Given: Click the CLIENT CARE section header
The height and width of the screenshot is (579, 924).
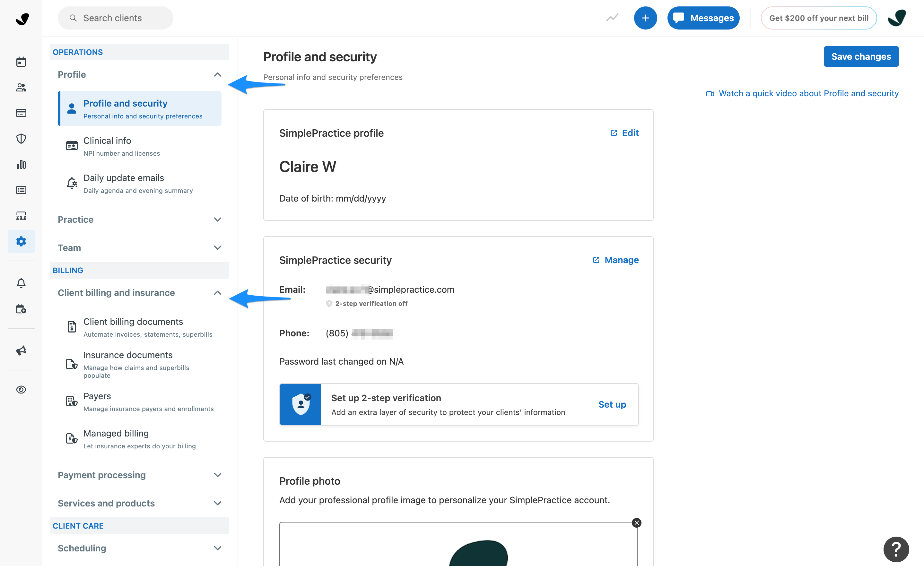Looking at the screenshot, I should pyautogui.click(x=139, y=526).
